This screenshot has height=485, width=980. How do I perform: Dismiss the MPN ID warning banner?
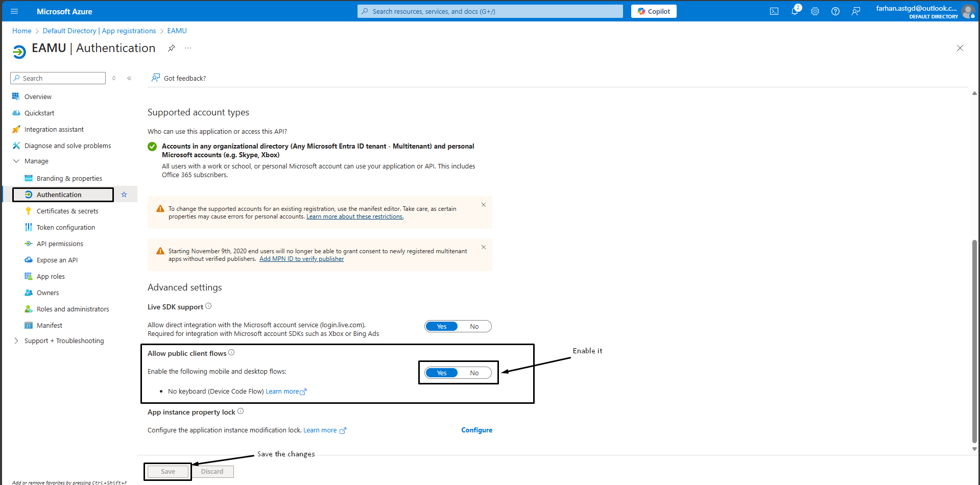click(x=483, y=247)
